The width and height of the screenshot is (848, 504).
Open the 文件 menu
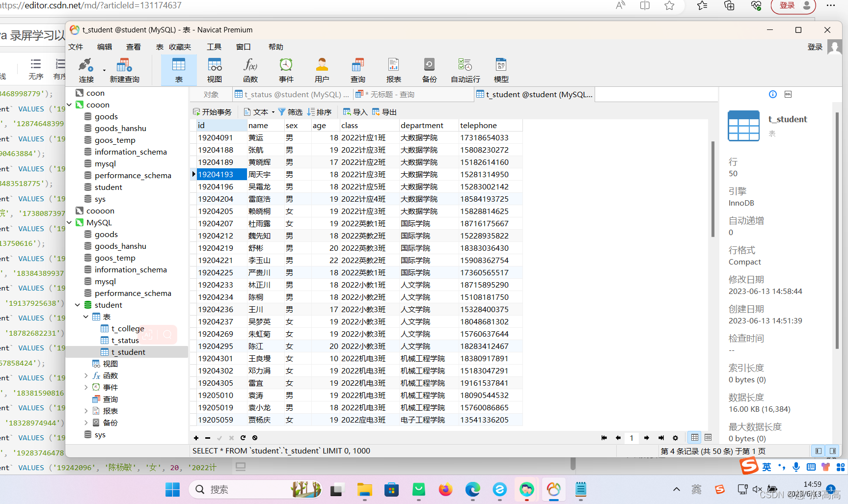point(76,47)
